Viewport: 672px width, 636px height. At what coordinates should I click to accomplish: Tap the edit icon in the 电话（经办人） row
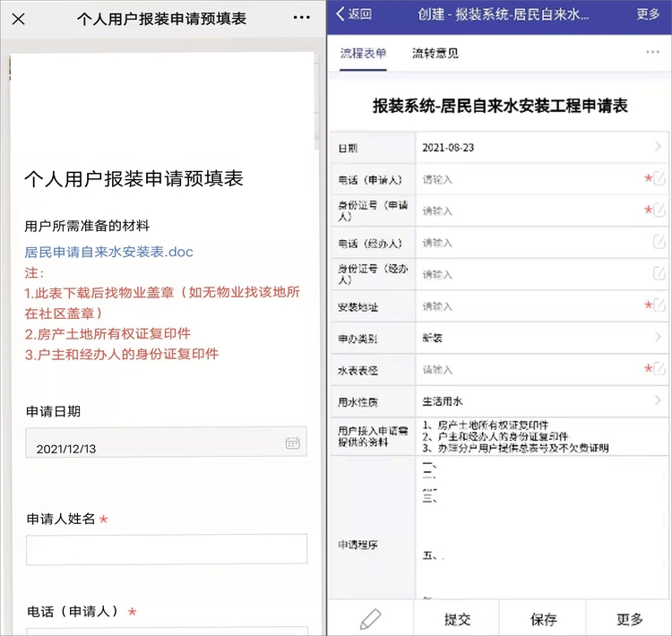(x=659, y=242)
